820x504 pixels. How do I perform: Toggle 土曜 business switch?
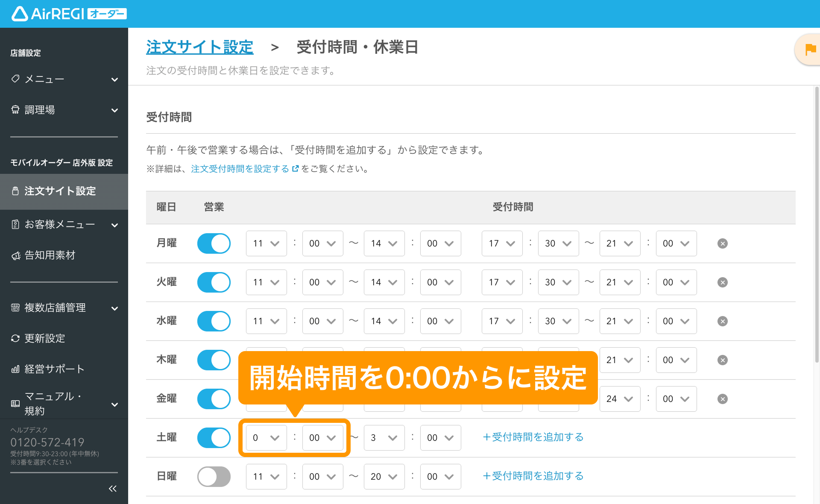click(x=214, y=438)
